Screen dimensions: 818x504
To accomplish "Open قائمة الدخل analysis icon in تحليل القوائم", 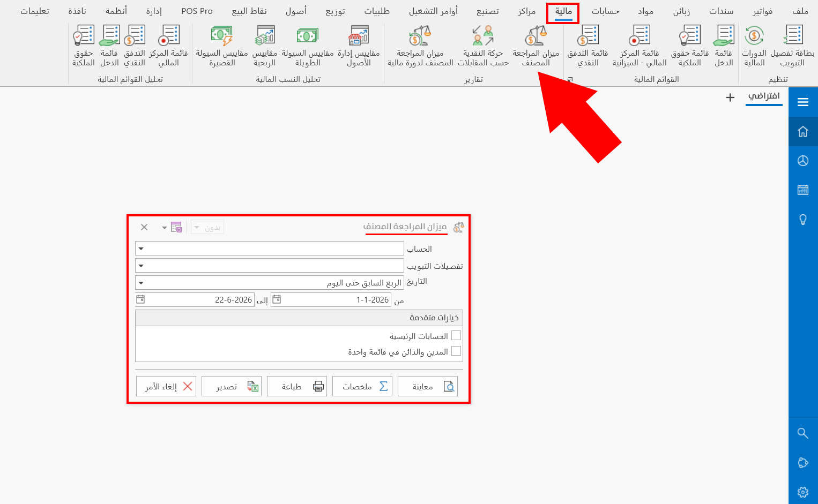I will tap(109, 46).
